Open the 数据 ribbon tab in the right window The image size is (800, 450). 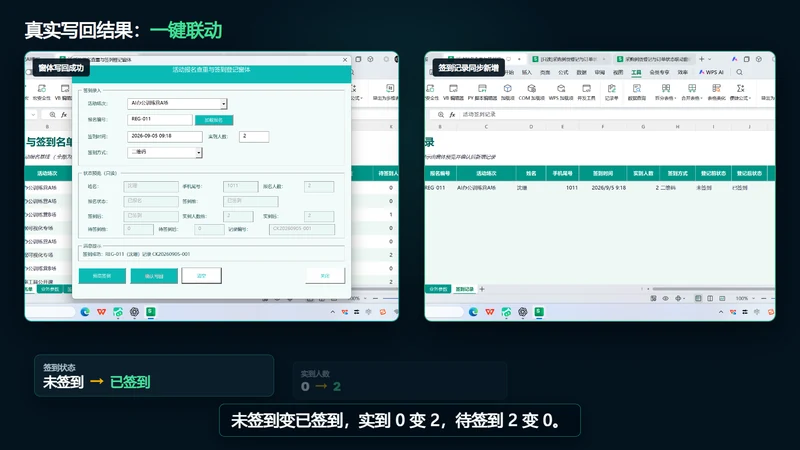pyautogui.click(x=582, y=72)
